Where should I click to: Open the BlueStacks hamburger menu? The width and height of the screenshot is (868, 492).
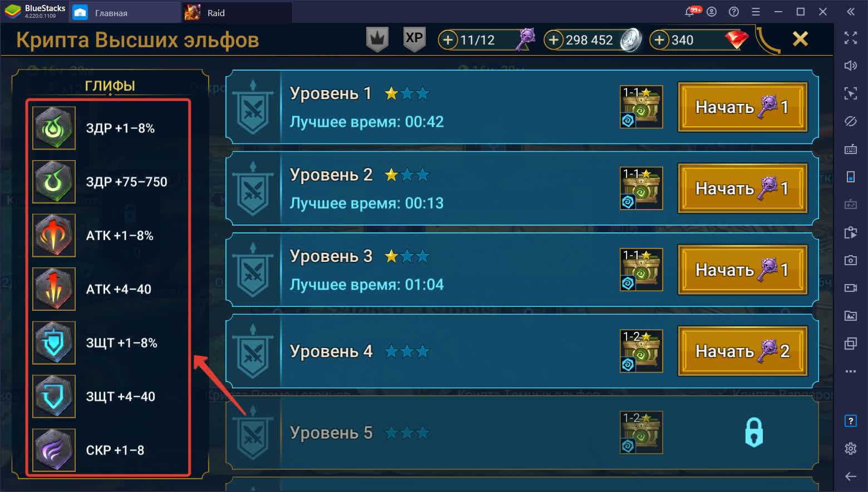click(756, 12)
